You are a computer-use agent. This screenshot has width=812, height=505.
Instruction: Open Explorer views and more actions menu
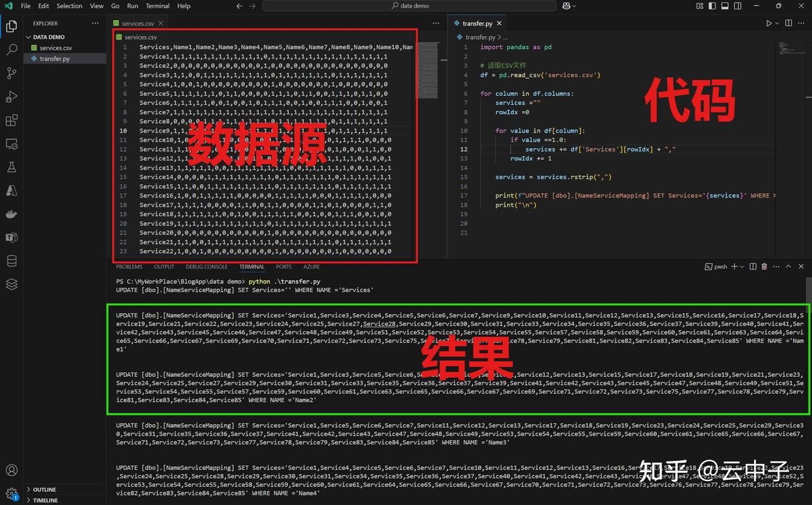point(95,23)
